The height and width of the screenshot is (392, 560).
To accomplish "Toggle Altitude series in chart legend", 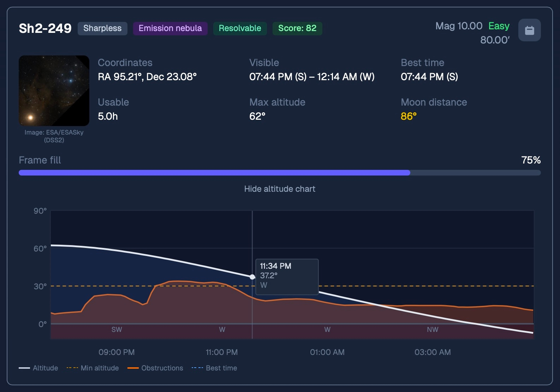I will point(38,368).
